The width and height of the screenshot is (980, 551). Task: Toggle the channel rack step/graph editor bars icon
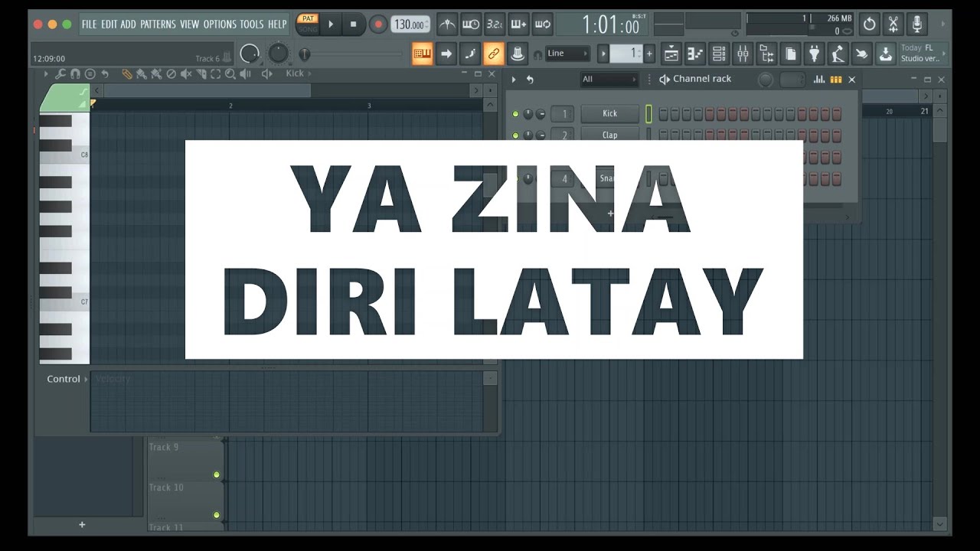point(818,80)
